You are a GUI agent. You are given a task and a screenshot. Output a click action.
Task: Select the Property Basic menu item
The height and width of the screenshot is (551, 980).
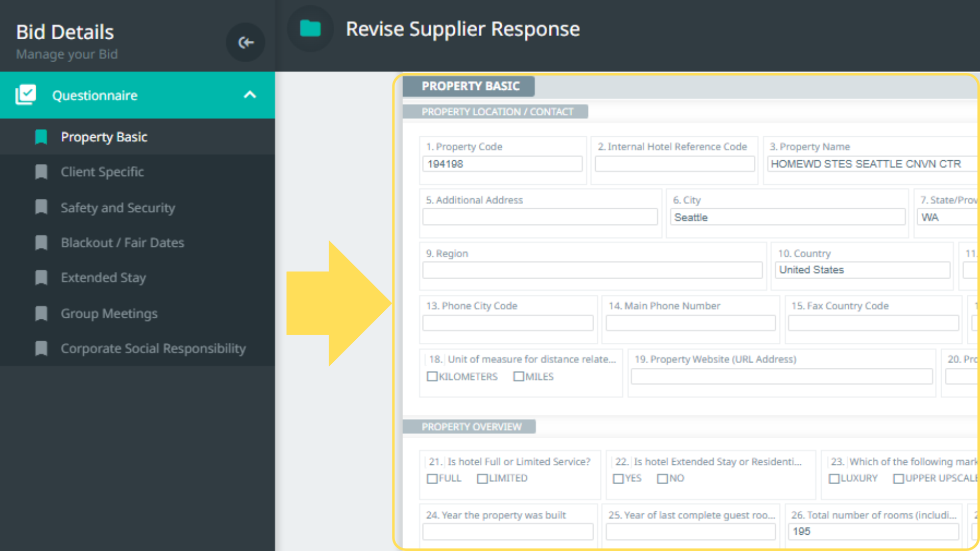[x=104, y=137]
